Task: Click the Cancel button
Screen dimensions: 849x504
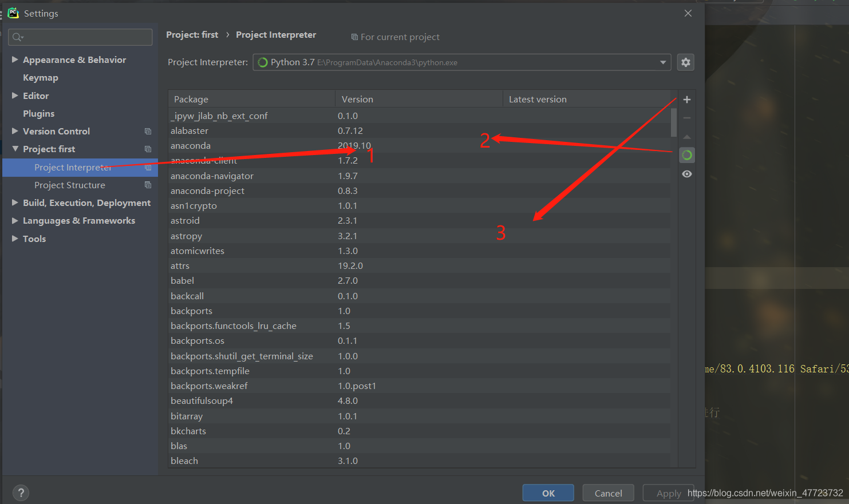Action: pos(608,493)
